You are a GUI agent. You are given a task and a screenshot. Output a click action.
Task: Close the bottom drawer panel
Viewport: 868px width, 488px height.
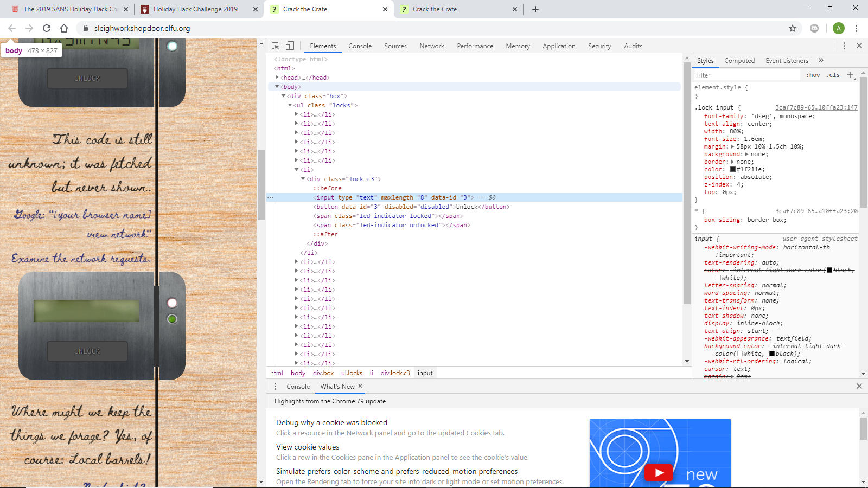[859, 386]
